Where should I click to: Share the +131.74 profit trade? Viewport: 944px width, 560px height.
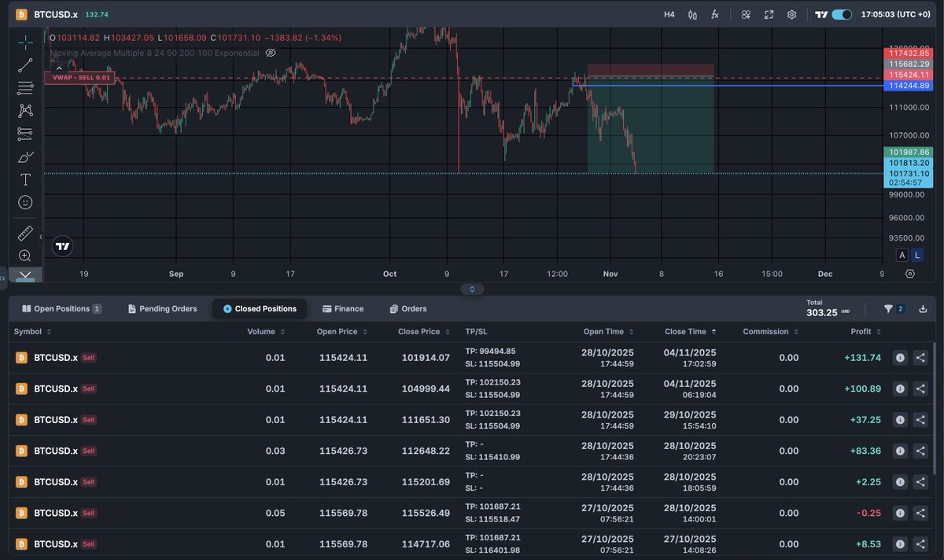(x=920, y=358)
